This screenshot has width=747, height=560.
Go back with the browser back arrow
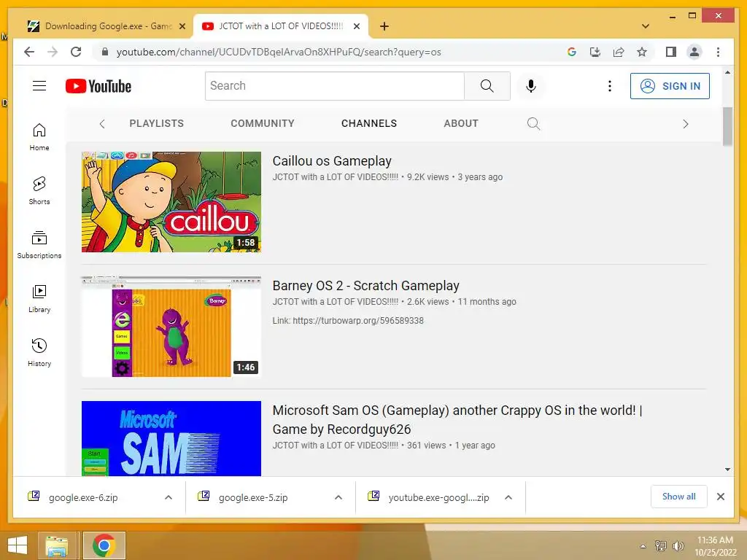click(29, 52)
